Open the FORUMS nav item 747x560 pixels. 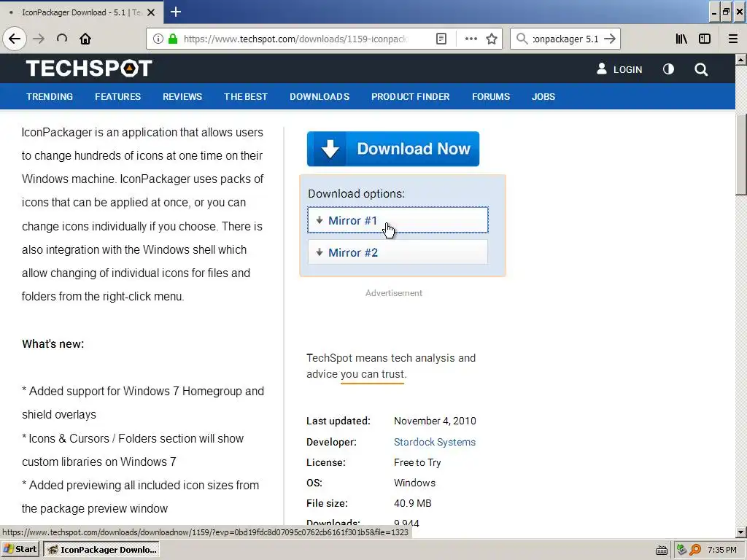tap(491, 97)
